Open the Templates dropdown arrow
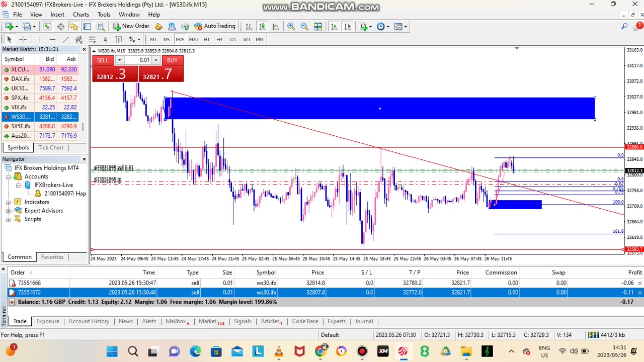Screen dimensions: 644x362 (x=406, y=27)
